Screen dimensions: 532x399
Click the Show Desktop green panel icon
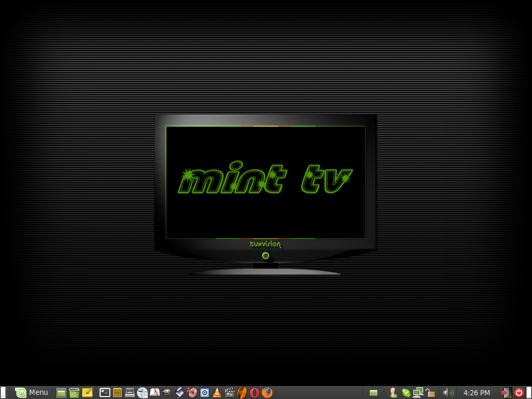pos(61,393)
